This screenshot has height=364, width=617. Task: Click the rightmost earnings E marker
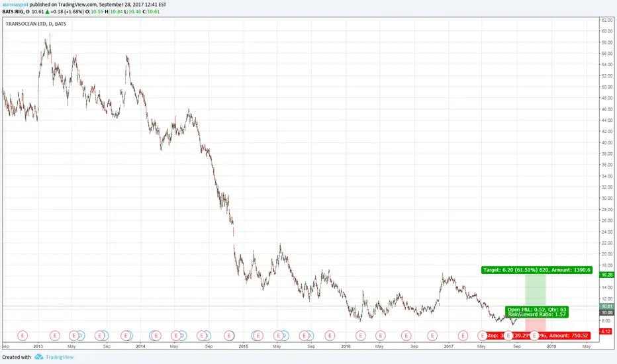pos(534,336)
